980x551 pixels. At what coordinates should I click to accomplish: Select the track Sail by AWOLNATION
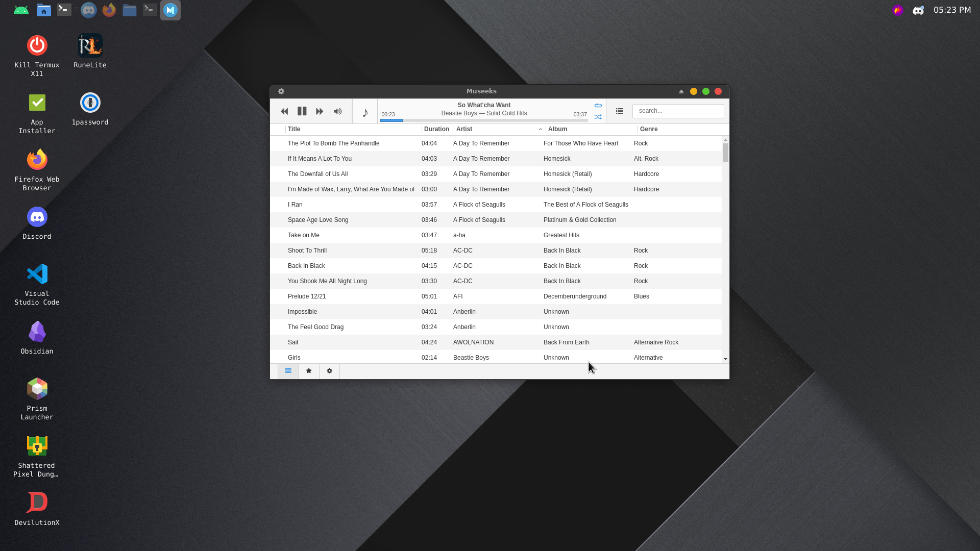pyautogui.click(x=357, y=342)
